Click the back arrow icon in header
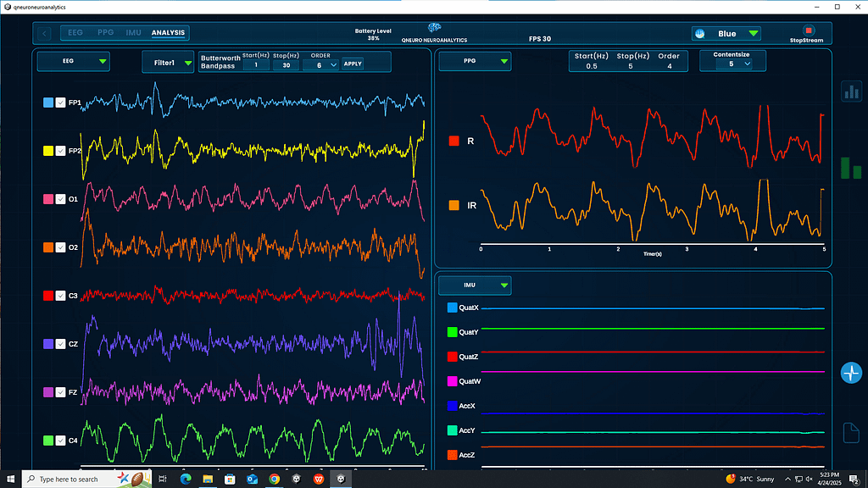The width and height of the screenshot is (868, 488). [44, 34]
